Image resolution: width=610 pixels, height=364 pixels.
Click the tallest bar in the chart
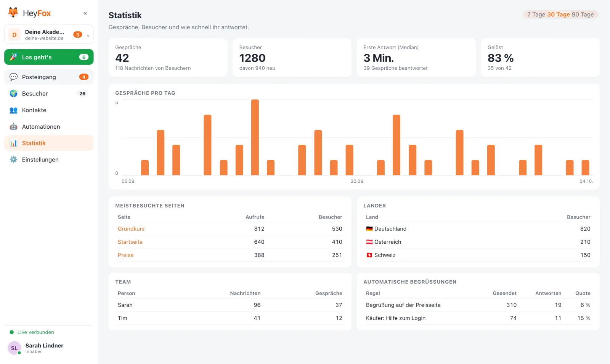[255, 137]
